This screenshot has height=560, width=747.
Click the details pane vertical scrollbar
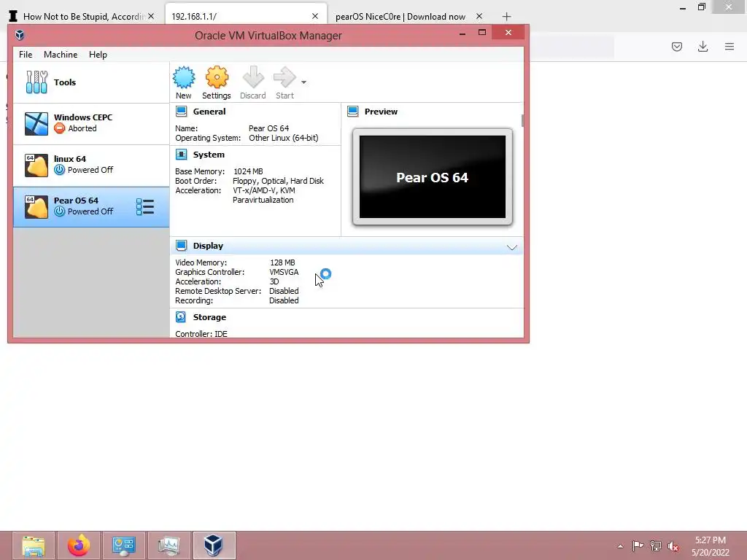coord(522,120)
